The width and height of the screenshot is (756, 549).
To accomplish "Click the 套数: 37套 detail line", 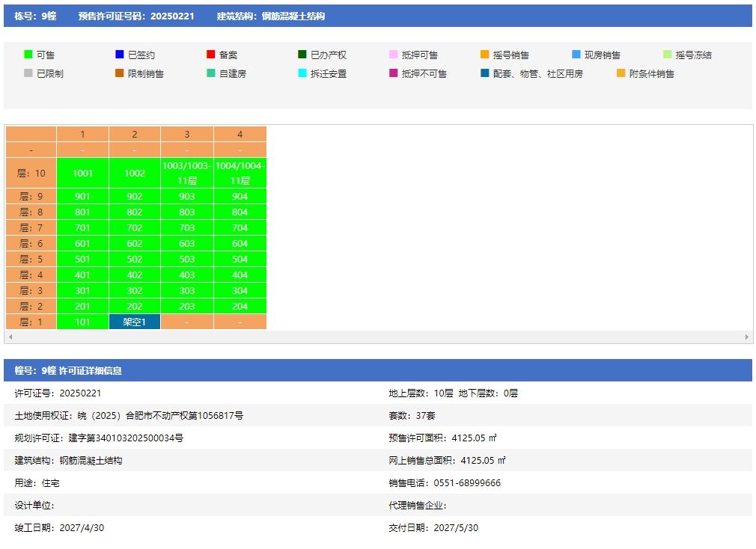I will (412, 416).
